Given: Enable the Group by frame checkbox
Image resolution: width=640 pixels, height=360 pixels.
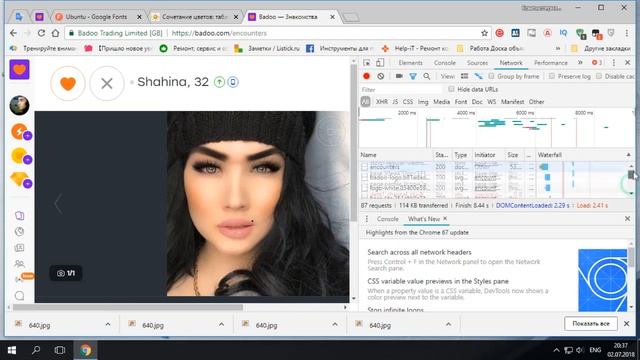Looking at the screenshot, I should [x=491, y=76].
